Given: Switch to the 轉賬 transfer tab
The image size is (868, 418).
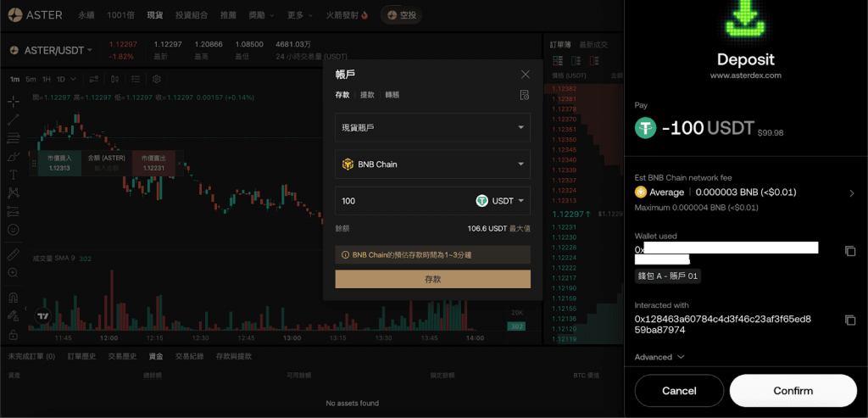Looking at the screenshot, I should pyautogui.click(x=392, y=95).
